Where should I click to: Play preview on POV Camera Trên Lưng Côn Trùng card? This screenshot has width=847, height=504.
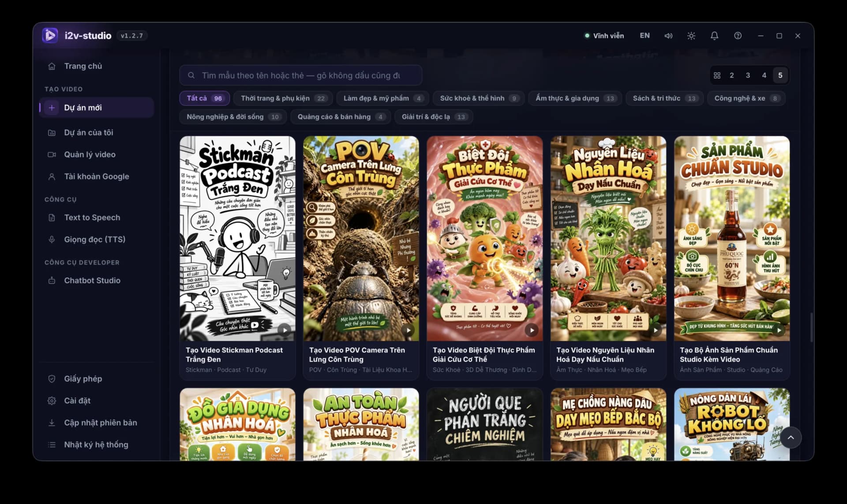pyautogui.click(x=408, y=330)
